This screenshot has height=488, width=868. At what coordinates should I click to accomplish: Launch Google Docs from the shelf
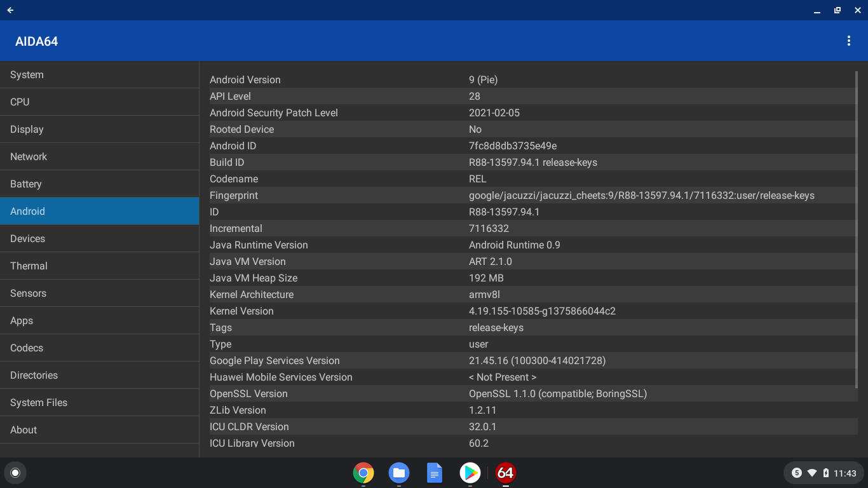[x=435, y=473]
